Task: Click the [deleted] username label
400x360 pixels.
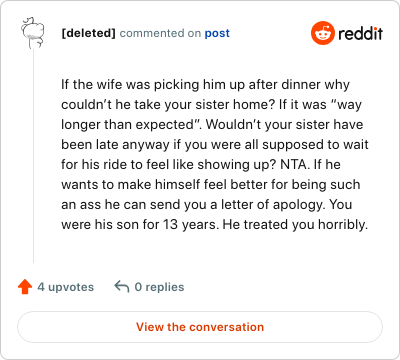Action: click(88, 33)
